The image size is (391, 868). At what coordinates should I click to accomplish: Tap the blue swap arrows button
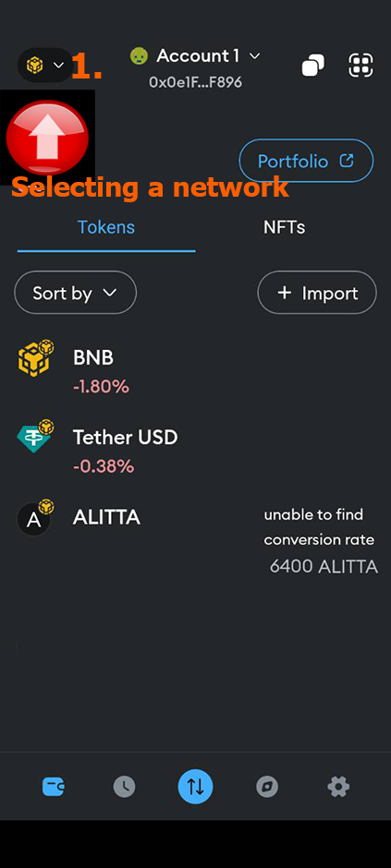tap(196, 787)
